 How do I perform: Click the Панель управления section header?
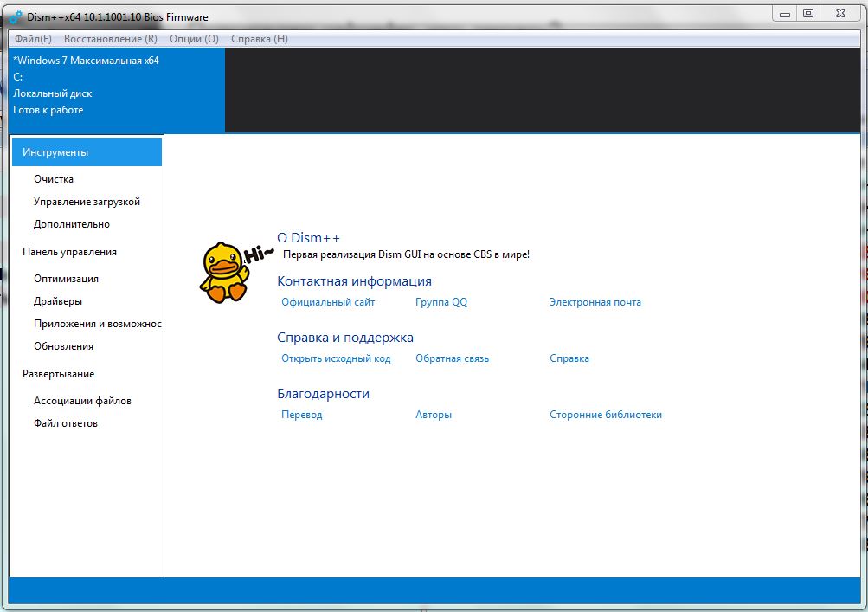click(x=69, y=252)
